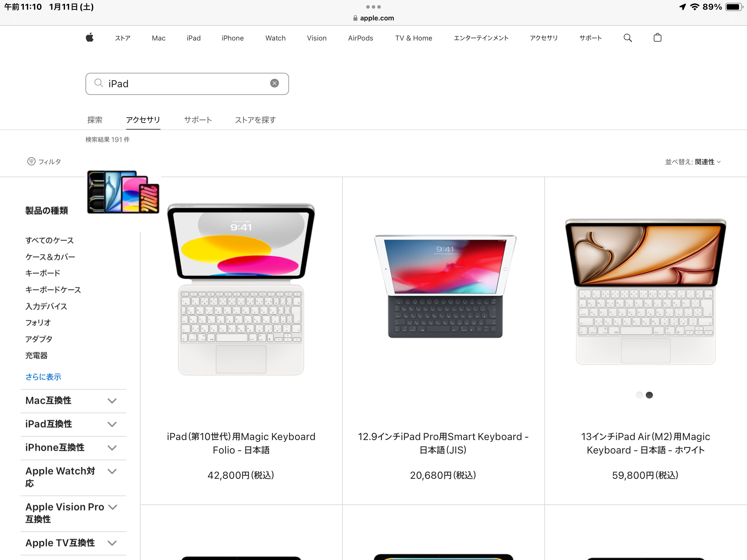Tap the lock icon beside apple.com
Image resolution: width=747 pixels, height=560 pixels.
point(355,18)
